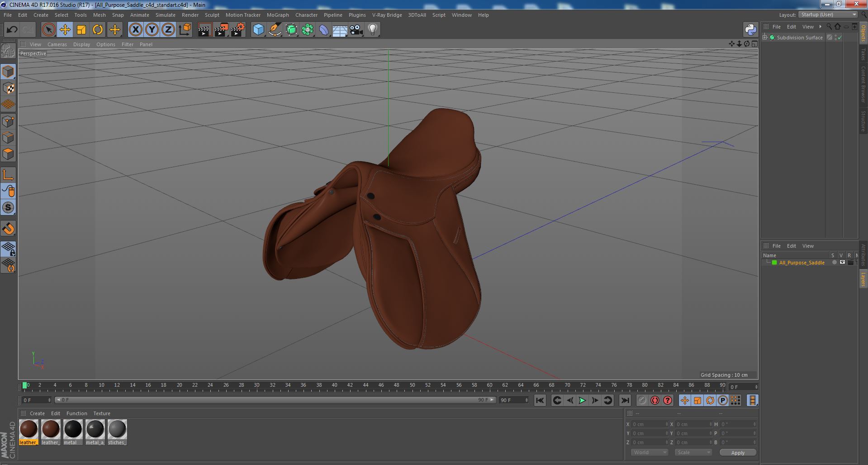Open the World coordinate dropdown
Viewport: 868px width, 465px height.
[650, 452]
